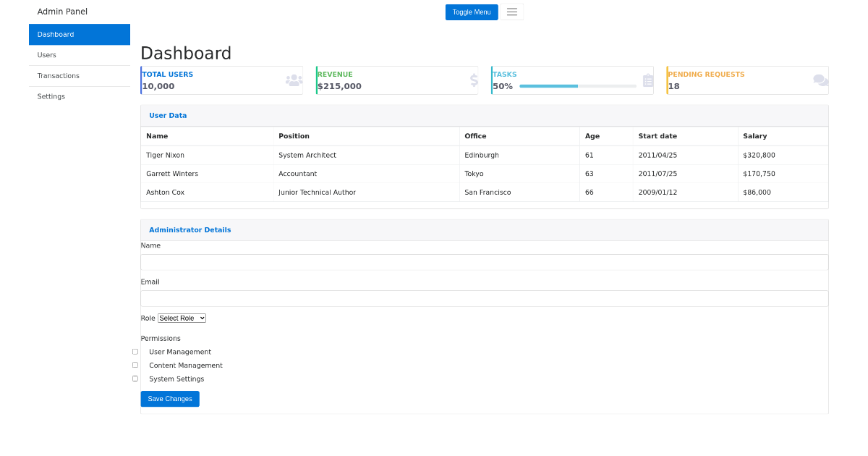Click the Admin Panel heading
868x456 pixels.
pos(62,11)
